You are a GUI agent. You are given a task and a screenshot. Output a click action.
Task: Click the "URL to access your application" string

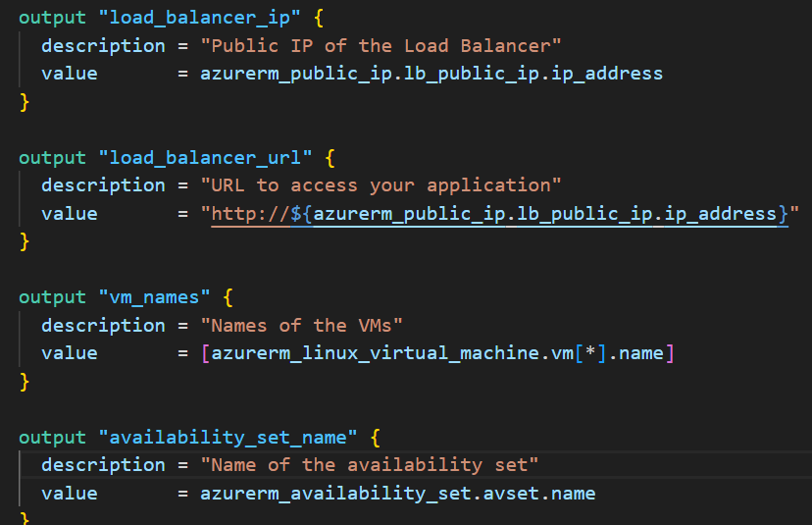381,185
